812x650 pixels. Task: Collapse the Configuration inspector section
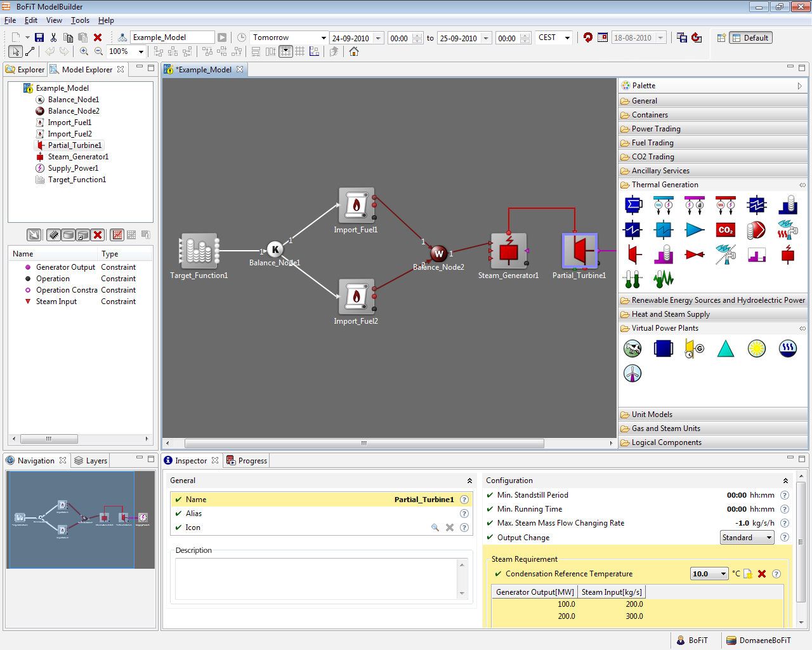785,481
